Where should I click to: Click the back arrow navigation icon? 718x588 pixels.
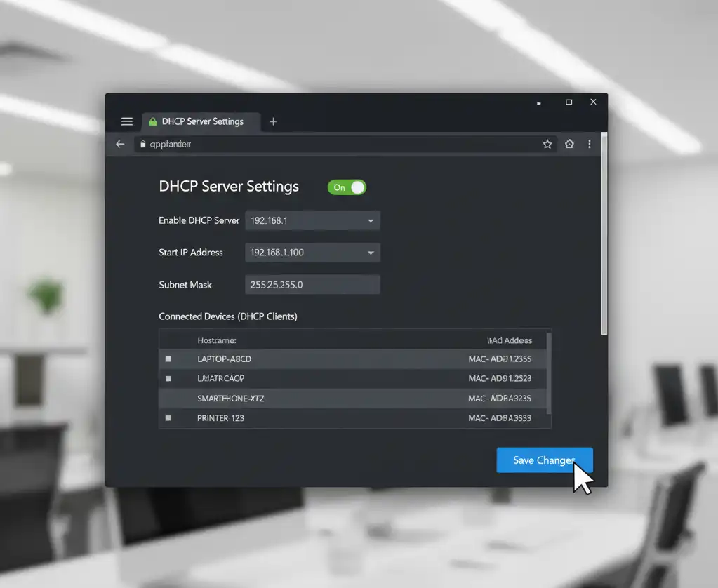(x=120, y=144)
